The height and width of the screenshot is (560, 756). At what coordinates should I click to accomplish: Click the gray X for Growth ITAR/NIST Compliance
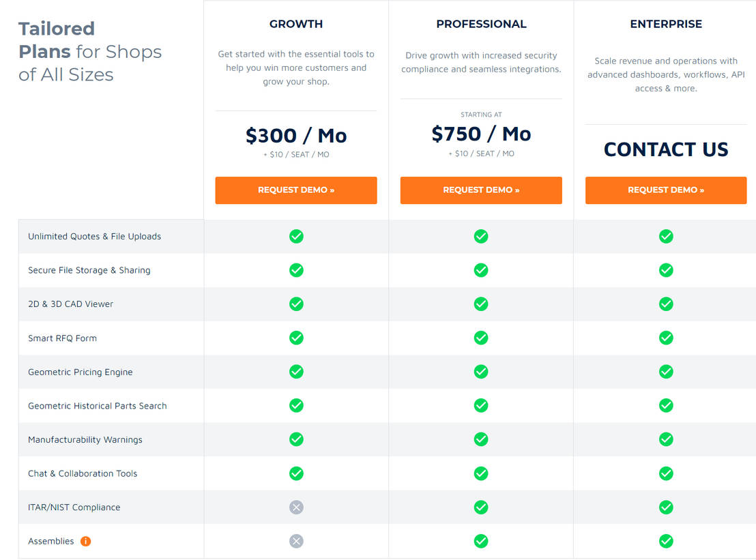point(296,507)
